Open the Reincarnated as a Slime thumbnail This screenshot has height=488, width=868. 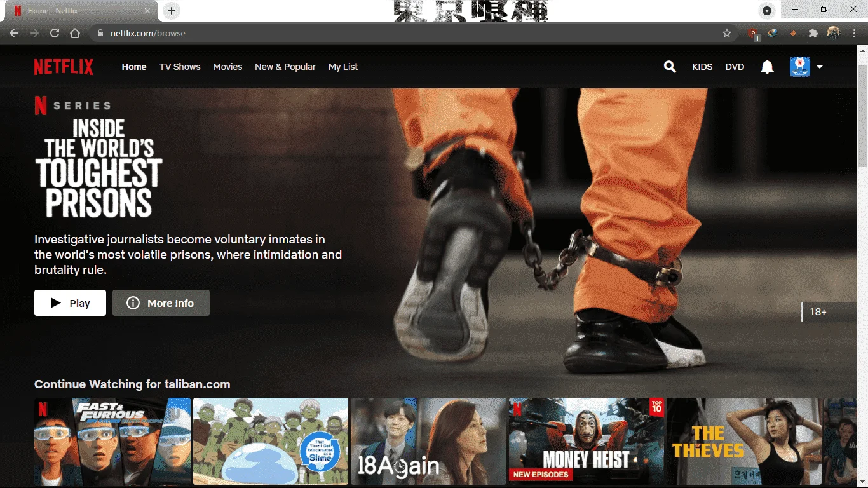[x=271, y=442]
